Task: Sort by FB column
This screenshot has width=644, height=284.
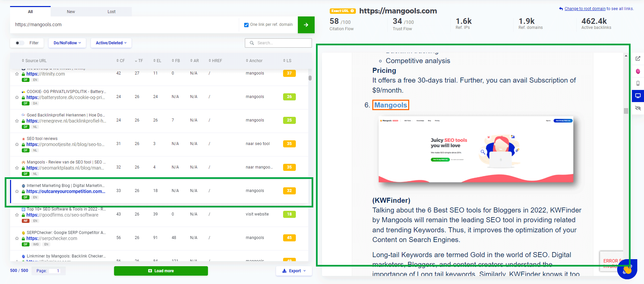Action: (x=176, y=61)
